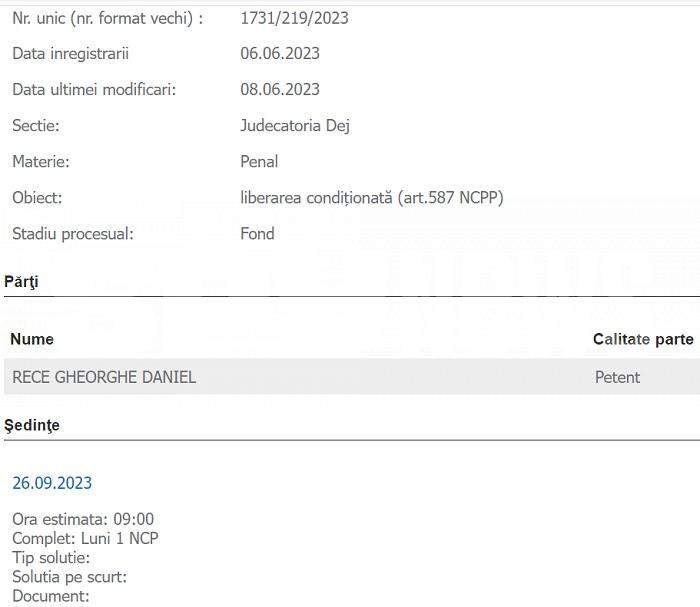Click the Solutia pe scurt label
The width and height of the screenshot is (700, 607).
tap(70, 577)
